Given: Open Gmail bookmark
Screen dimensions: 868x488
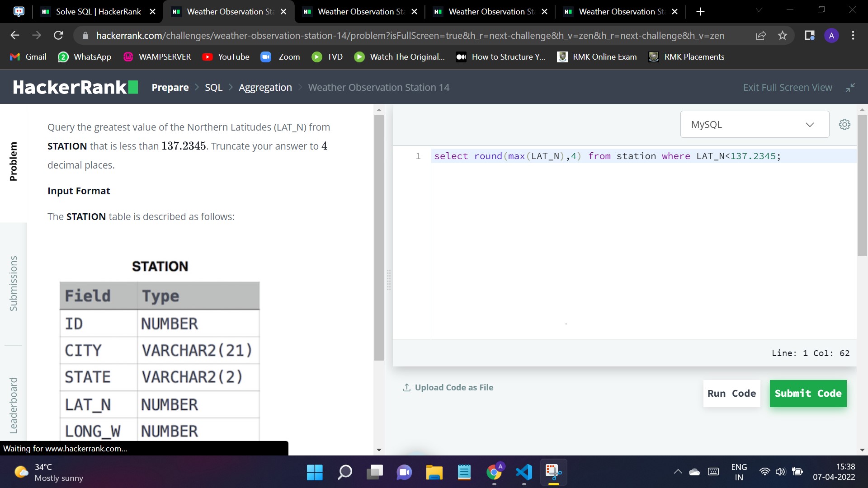Looking at the screenshot, I should pos(28,57).
